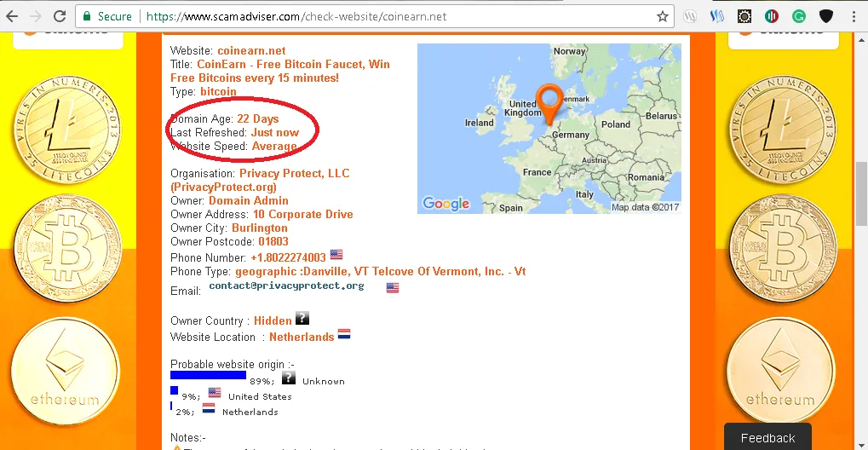Click question mark icon beside Unknown origin

tap(289, 378)
